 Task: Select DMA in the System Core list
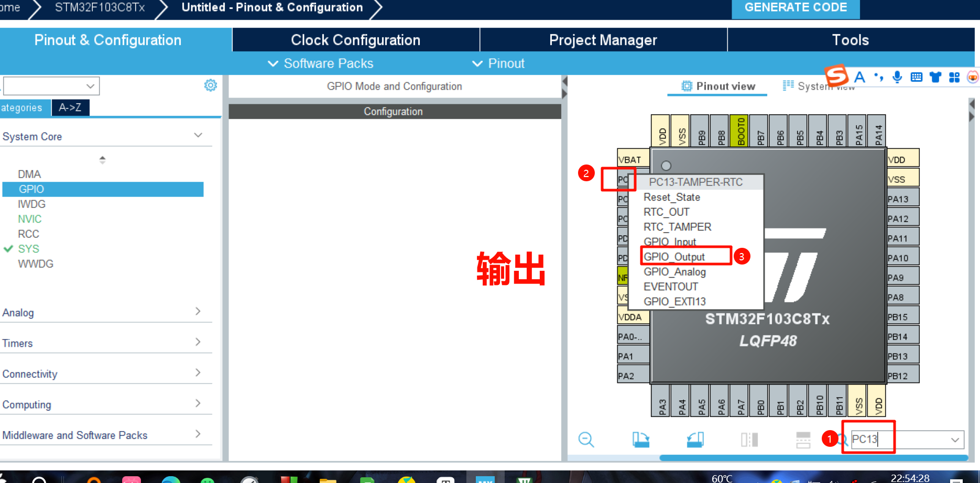29,173
